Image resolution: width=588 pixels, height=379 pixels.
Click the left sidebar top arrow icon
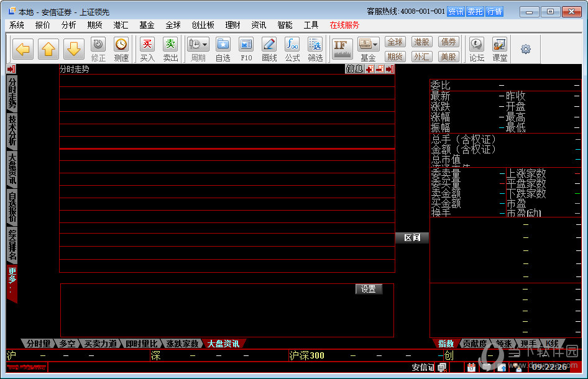pyautogui.click(x=11, y=69)
